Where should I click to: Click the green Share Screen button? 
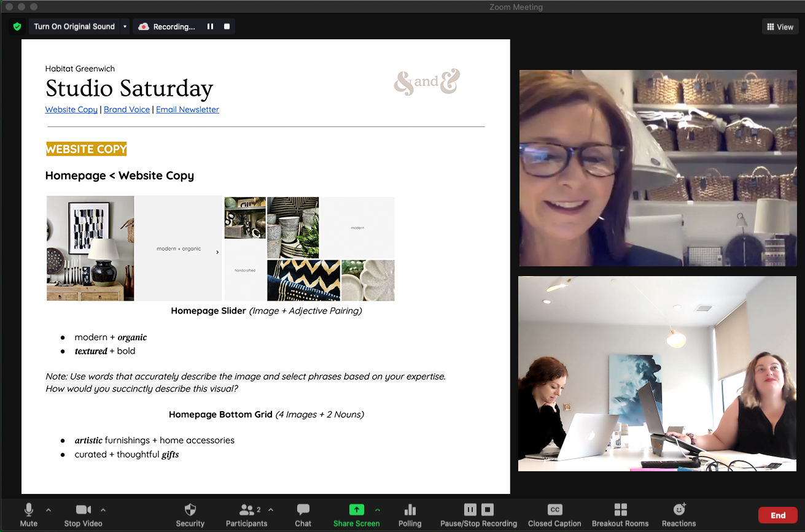(x=356, y=515)
